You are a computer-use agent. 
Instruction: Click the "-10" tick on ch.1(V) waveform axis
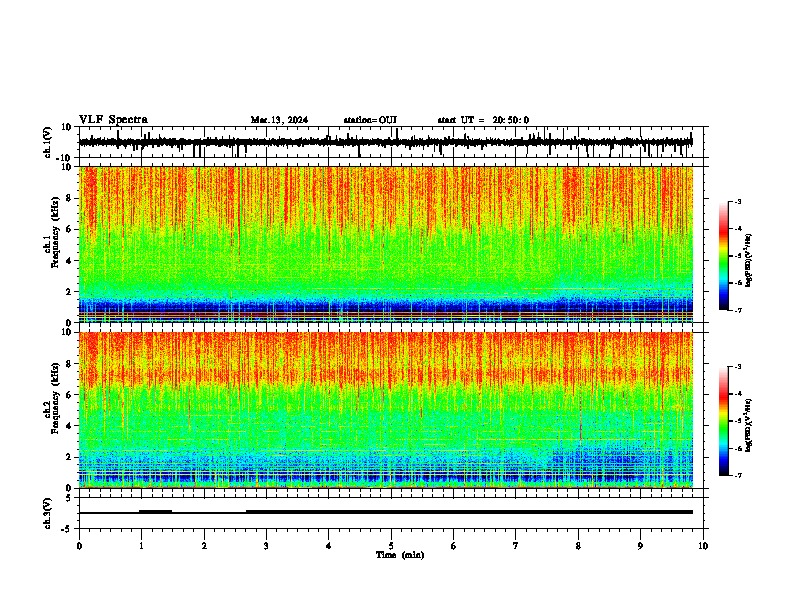[65, 158]
